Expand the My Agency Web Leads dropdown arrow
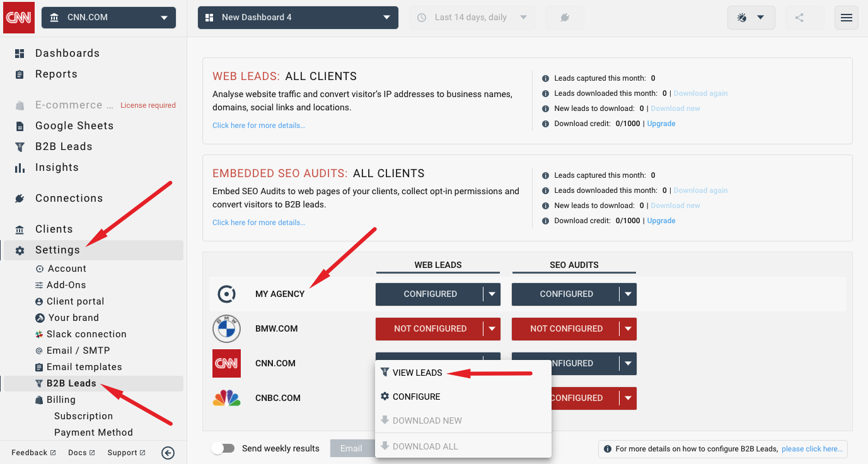This screenshot has width=868, height=464. click(x=492, y=294)
